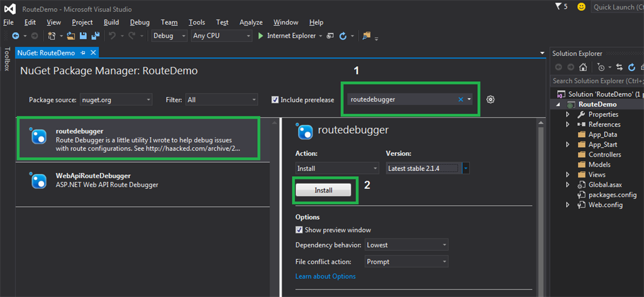Uncheck the Include prerelease checkbox
Screen dimensions: 644x297
(275, 99)
